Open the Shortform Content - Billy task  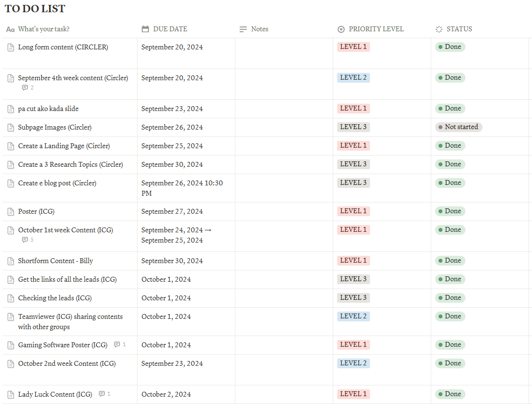[56, 261]
